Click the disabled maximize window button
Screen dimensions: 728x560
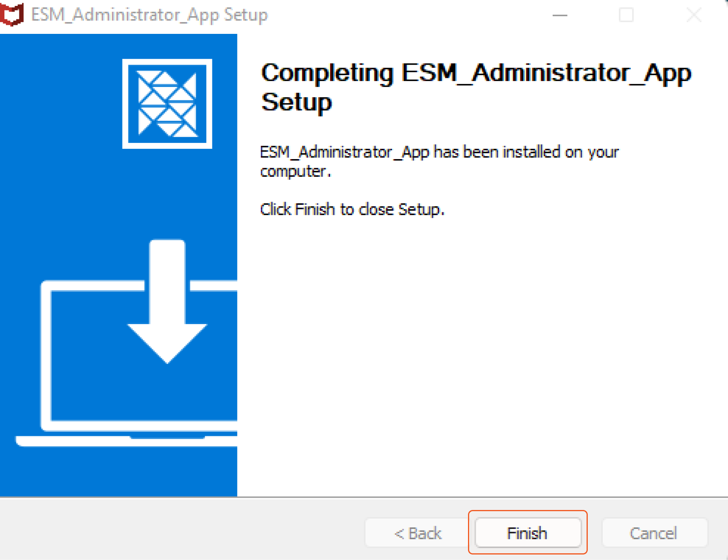point(626,15)
